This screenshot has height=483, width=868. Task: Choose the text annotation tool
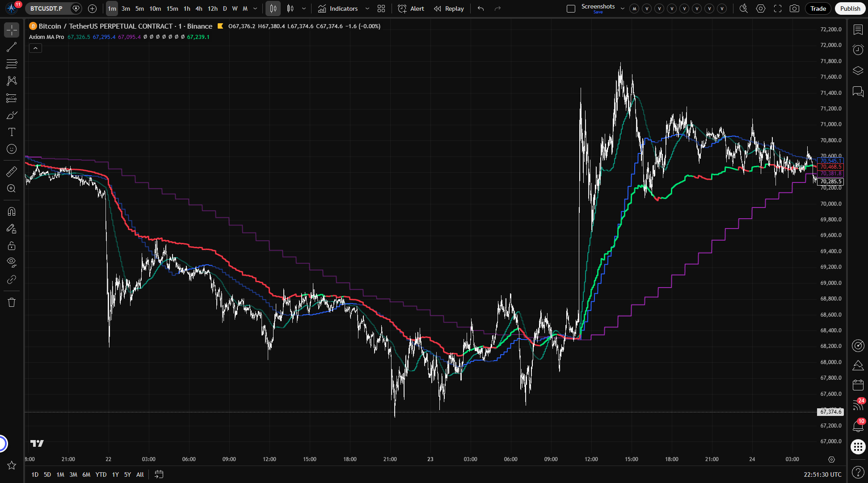click(12, 132)
